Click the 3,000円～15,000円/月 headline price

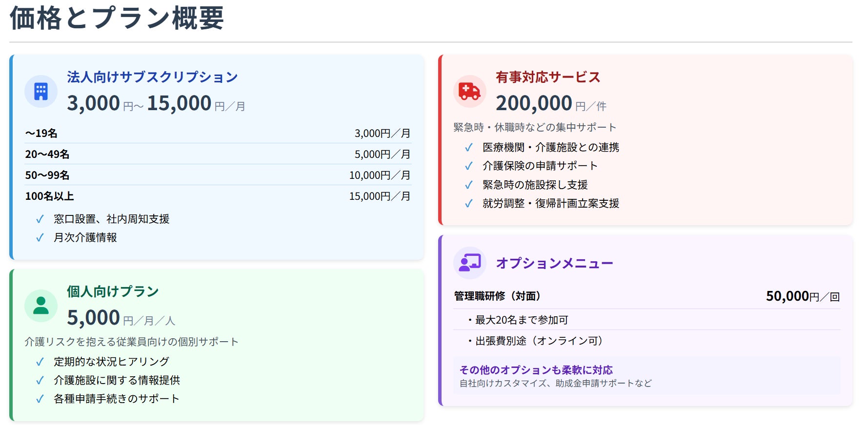pyautogui.click(x=156, y=103)
